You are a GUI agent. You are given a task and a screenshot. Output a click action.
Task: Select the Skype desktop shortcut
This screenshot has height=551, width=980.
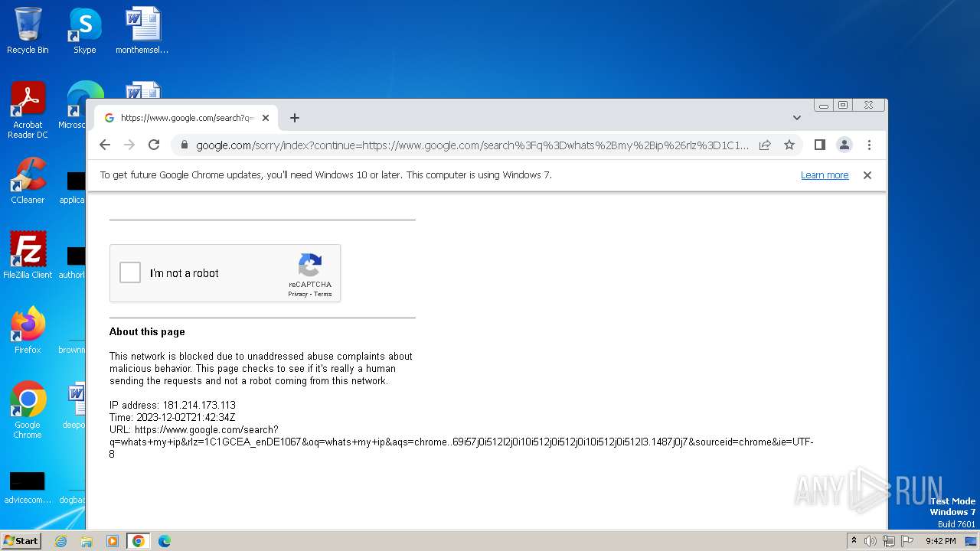click(x=85, y=31)
